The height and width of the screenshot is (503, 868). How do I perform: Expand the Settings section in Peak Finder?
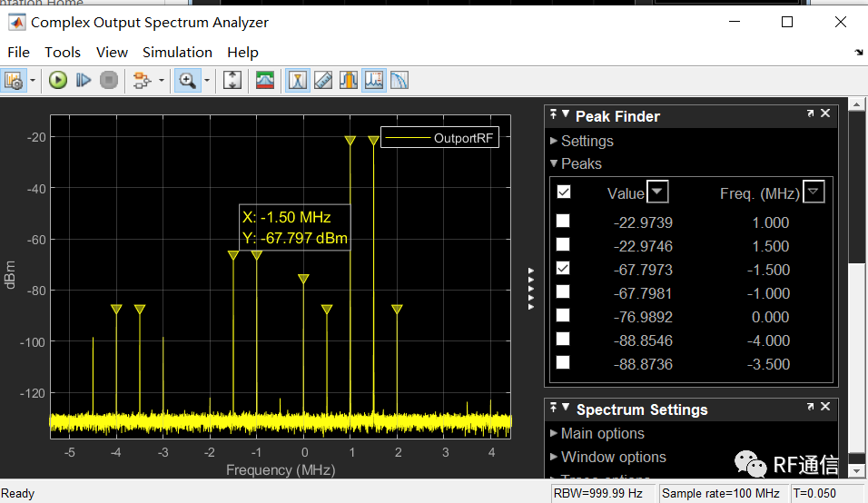554,141
